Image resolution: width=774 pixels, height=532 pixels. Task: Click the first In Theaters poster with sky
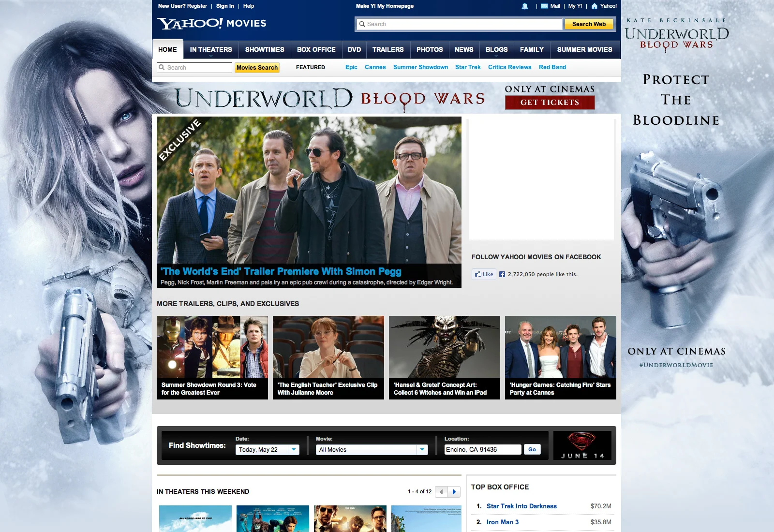click(195, 518)
